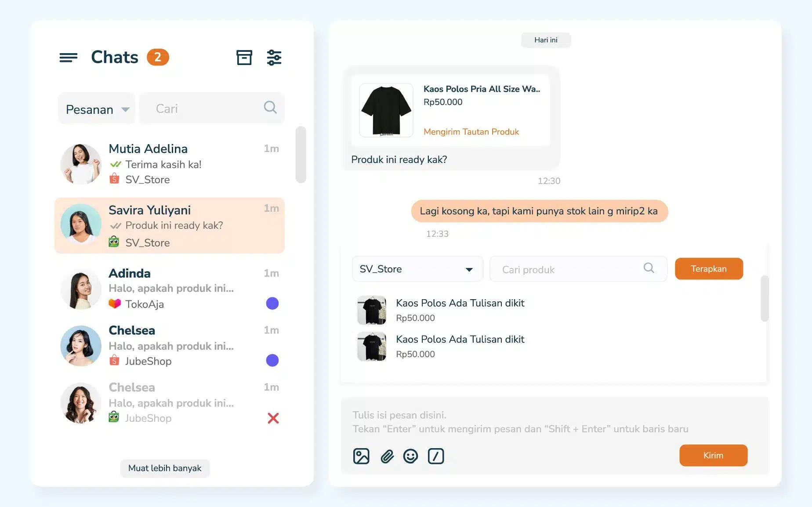This screenshot has height=507, width=812.
Task: Click the 12:33 timestamp
Action: pyautogui.click(x=437, y=234)
